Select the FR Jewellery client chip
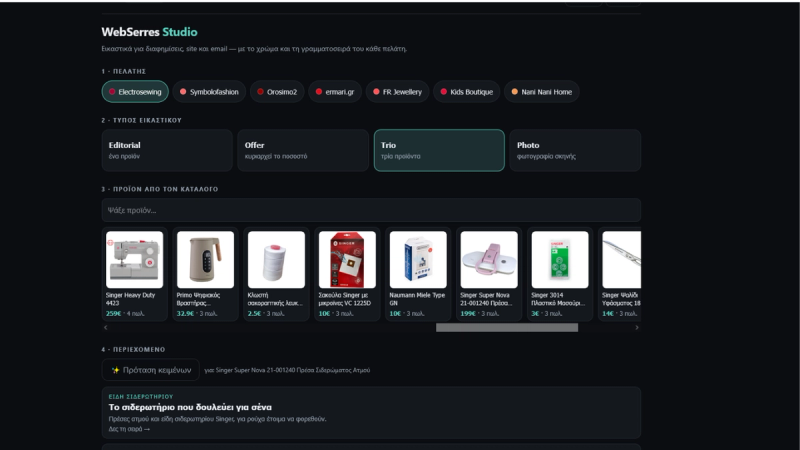This screenshot has width=800, height=450. 397,92
